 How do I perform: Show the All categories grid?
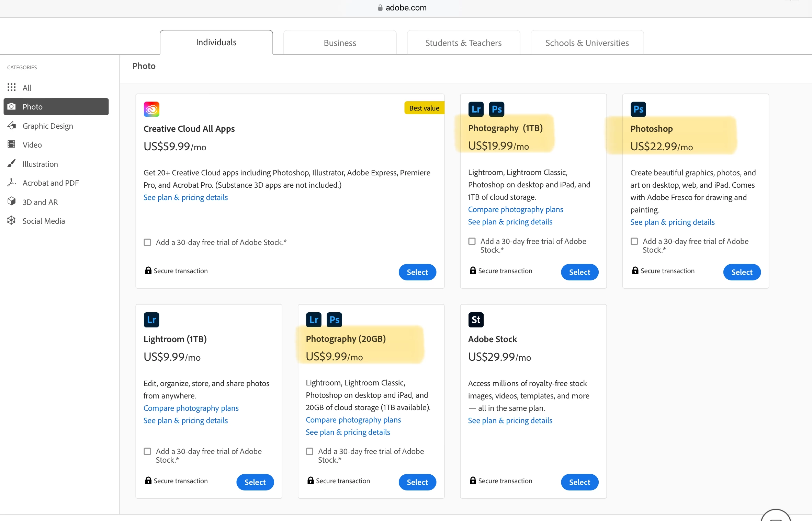(x=27, y=88)
